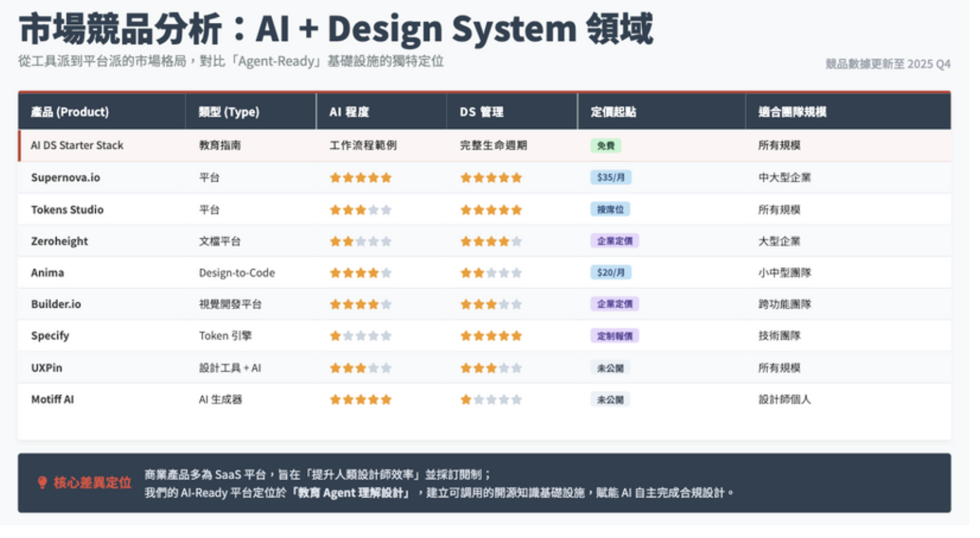Click the Supernova.io product name
The height and width of the screenshot is (538, 980).
coord(66,177)
